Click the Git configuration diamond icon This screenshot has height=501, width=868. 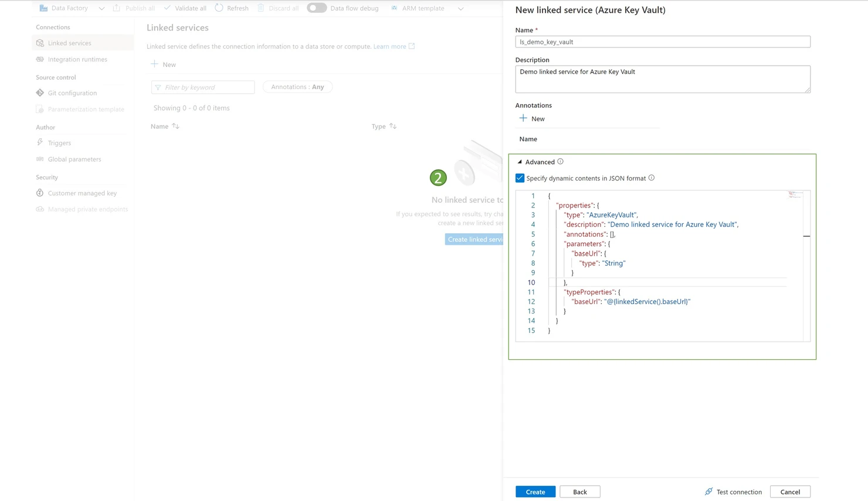tap(40, 93)
